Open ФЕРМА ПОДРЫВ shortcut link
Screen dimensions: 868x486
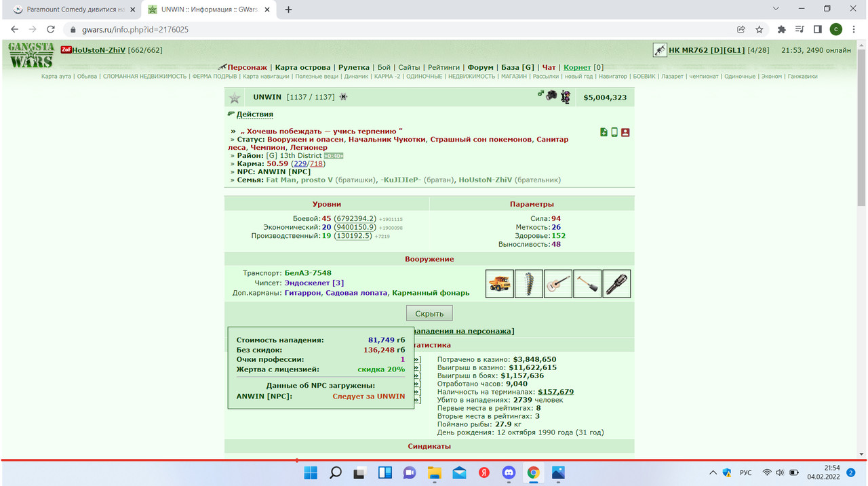[214, 77]
